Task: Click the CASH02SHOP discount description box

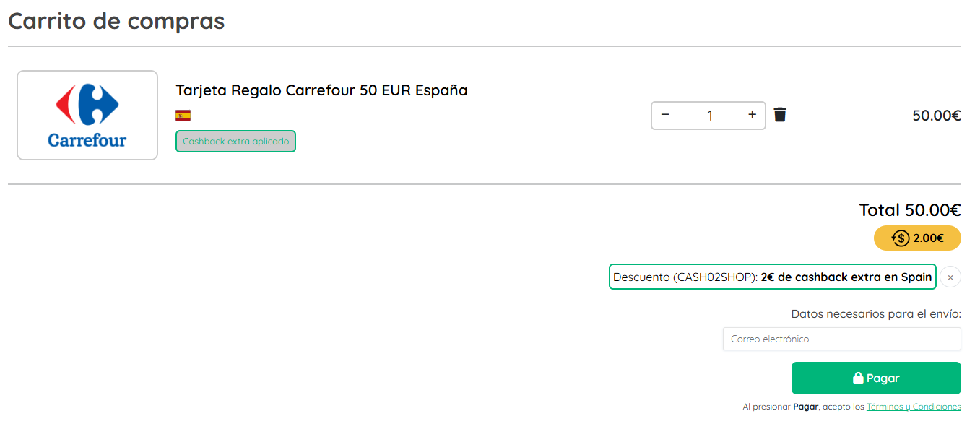Action: click(772, 277)
